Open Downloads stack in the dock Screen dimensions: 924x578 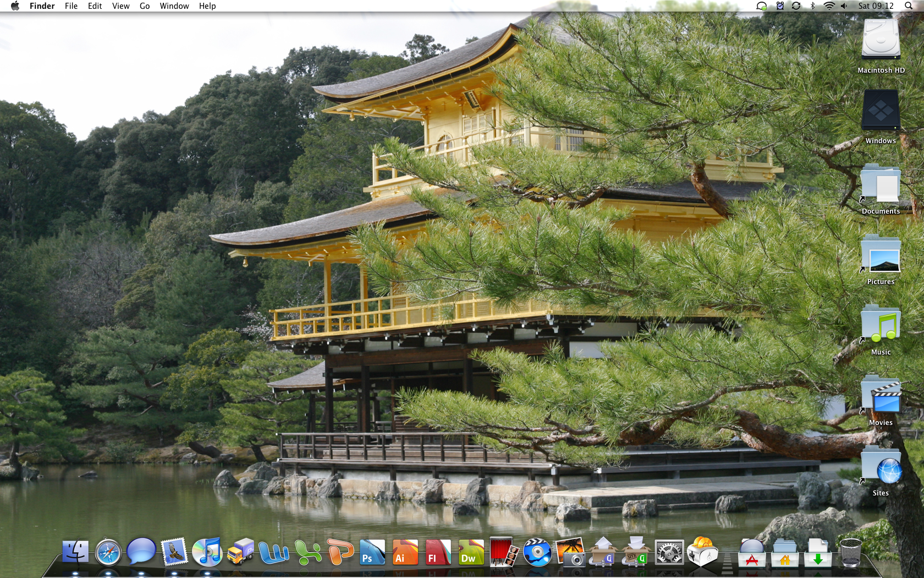pos(818,552)
